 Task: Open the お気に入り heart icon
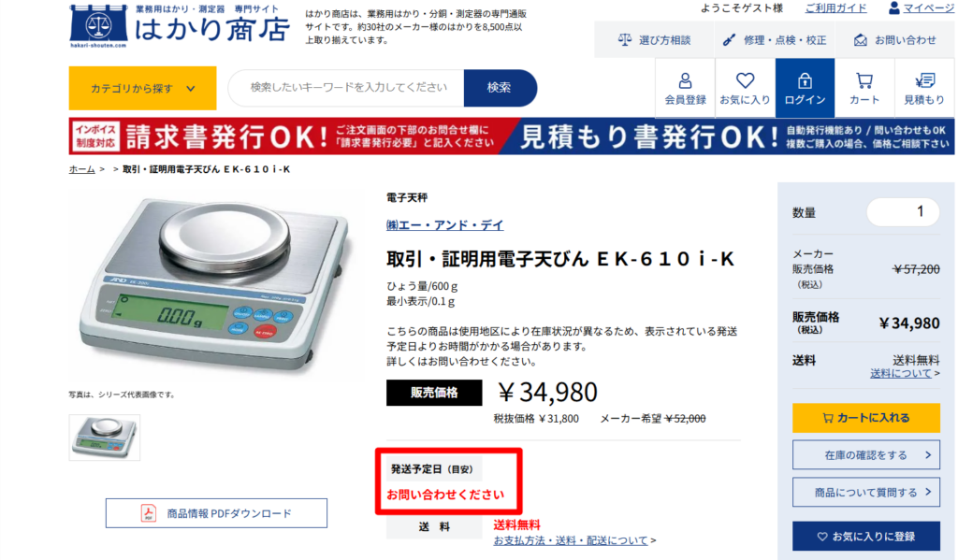745,88
